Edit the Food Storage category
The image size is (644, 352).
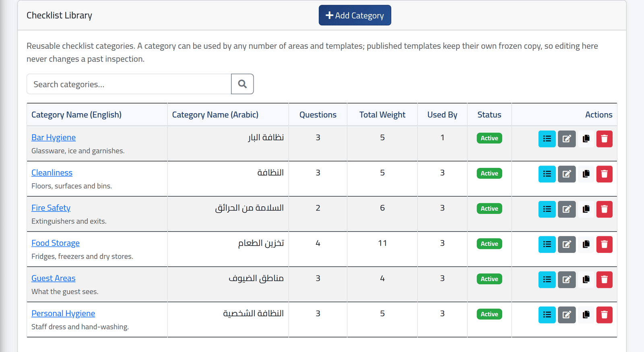tap(567, 244)
